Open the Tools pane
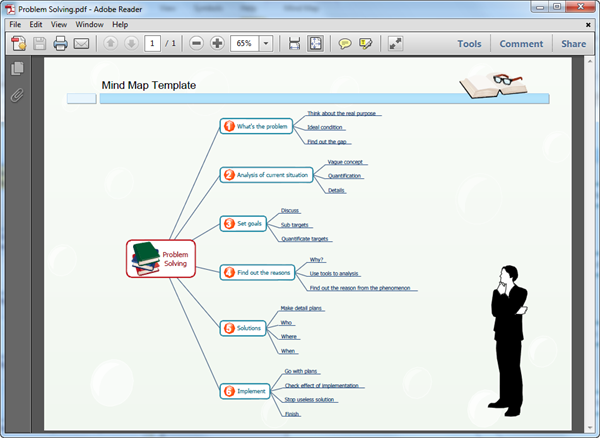Screen dimensions: 600x438 [x=469, y=44]
